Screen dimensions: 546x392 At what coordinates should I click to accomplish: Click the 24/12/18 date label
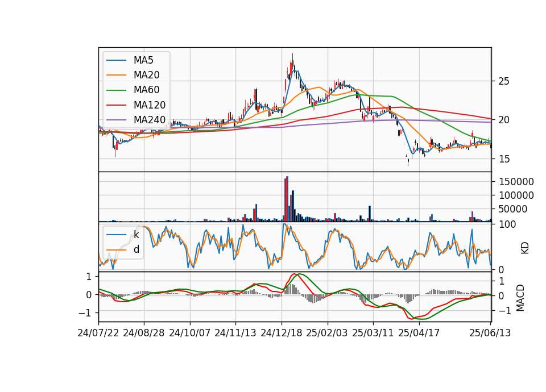click(282, 333)
